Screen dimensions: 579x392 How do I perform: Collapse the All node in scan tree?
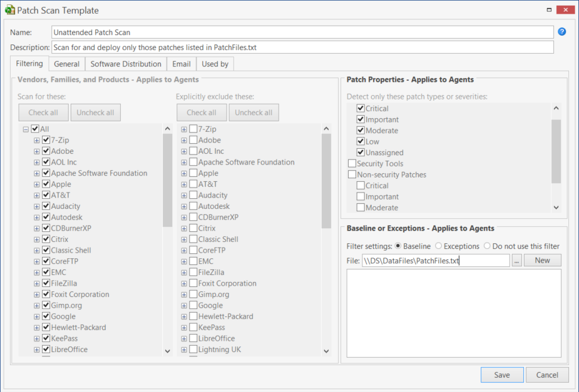(x=26, y=129)
